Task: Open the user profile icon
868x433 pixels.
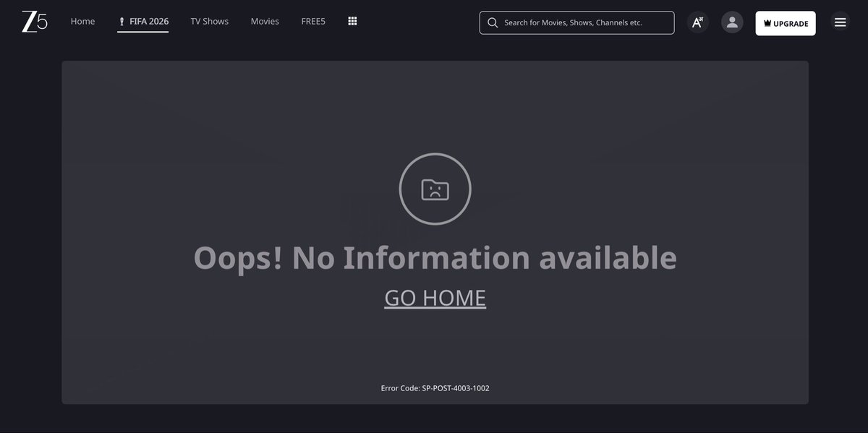Action: (732, 22)
